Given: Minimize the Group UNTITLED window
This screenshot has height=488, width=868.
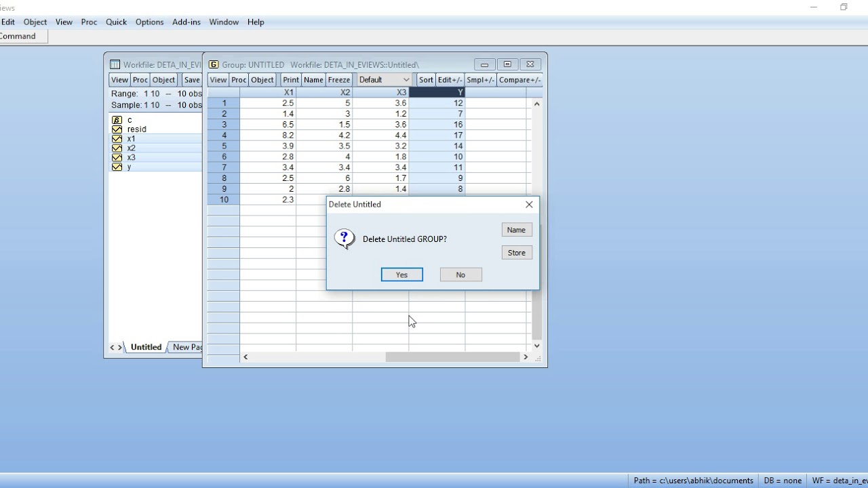Looking at the screenshot, I should click(484, 64).
